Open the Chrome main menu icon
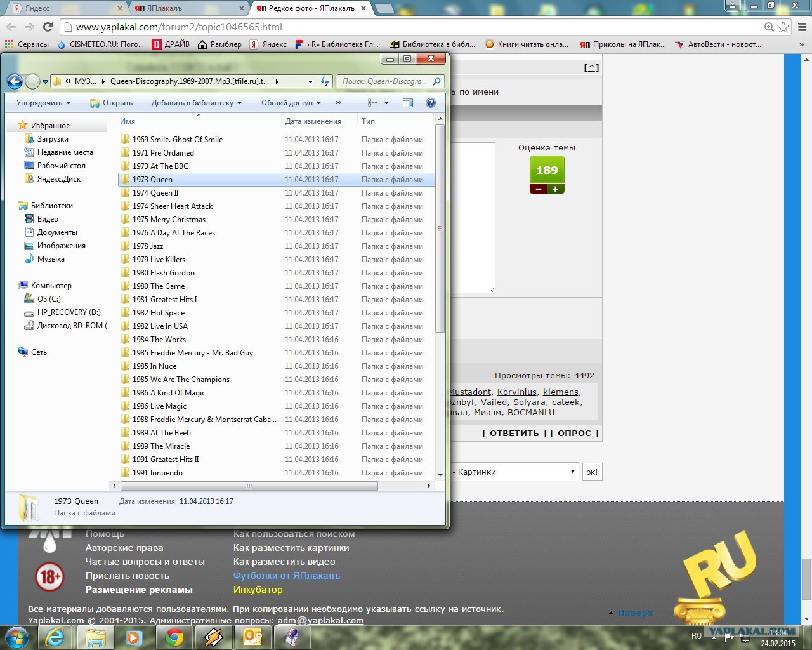Image resolution: width=812 pixels, height=650 pixels. pyautogui.click(x=802, y=27)
